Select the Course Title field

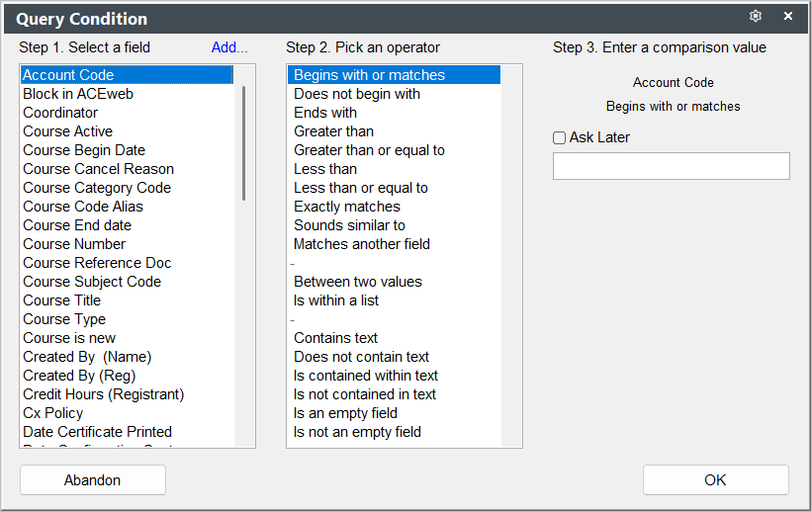(127, 300)
